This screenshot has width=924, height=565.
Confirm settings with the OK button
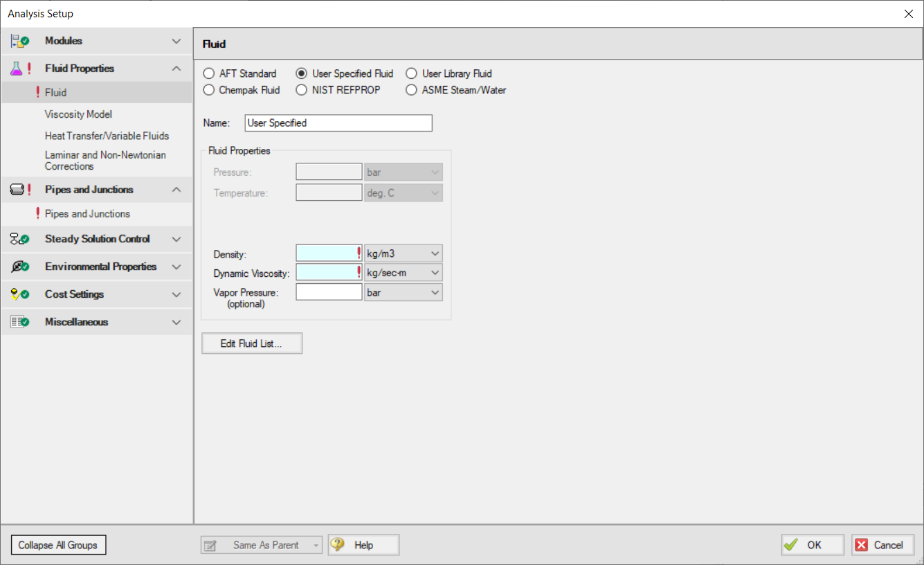coord(812,544)
